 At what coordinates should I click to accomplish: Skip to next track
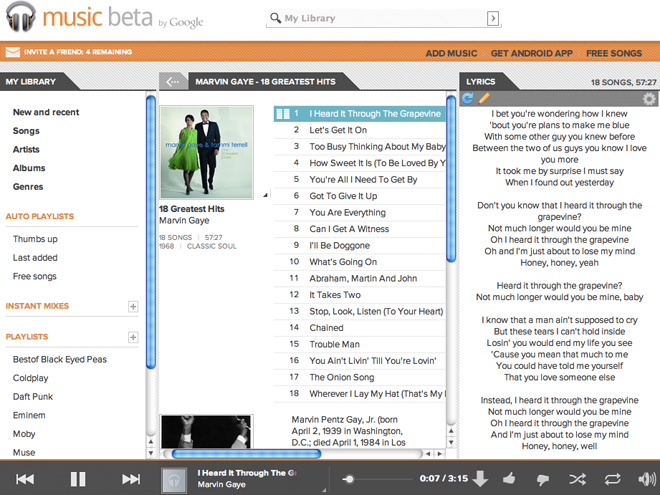pos(131,479)
